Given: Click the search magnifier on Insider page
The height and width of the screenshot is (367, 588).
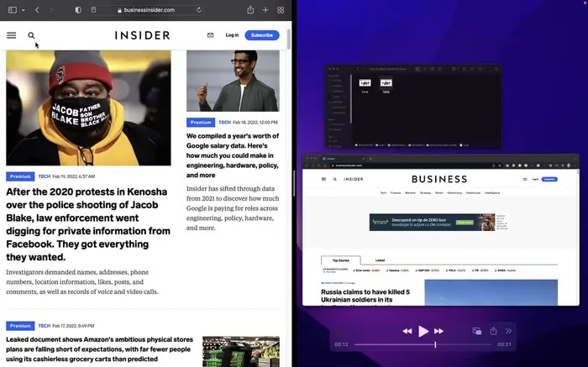Looking at the screenshot, I should (32, 35).
